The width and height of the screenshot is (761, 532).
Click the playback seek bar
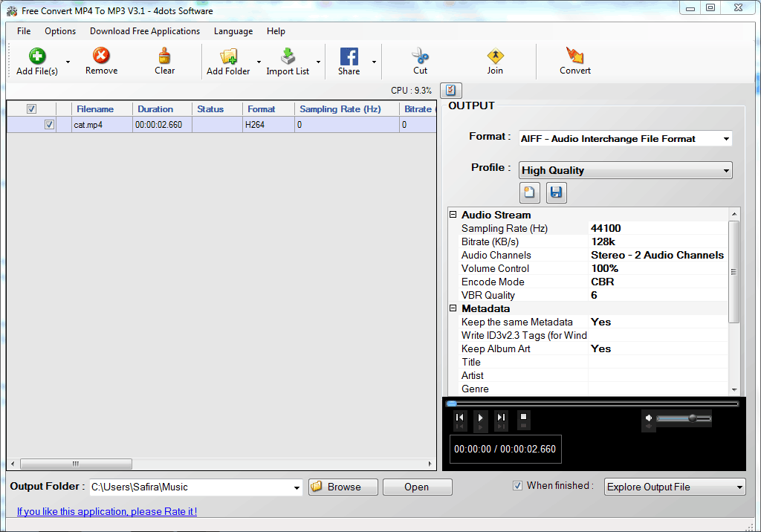coord(593,403)
